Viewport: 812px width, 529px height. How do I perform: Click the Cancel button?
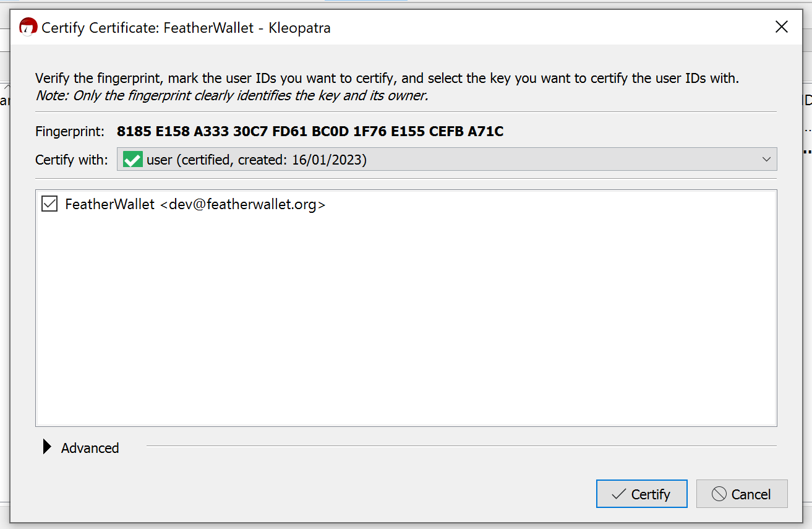pos(741,494)
